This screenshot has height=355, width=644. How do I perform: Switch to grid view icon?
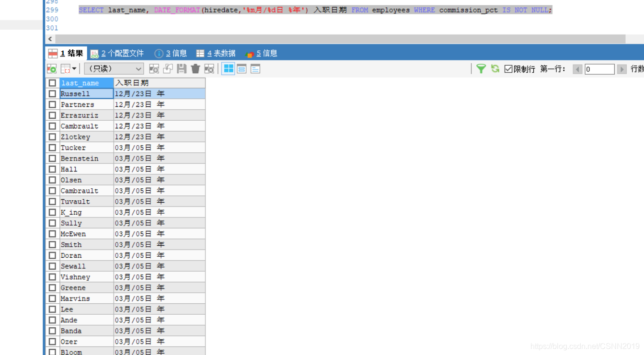pos(228,69)
